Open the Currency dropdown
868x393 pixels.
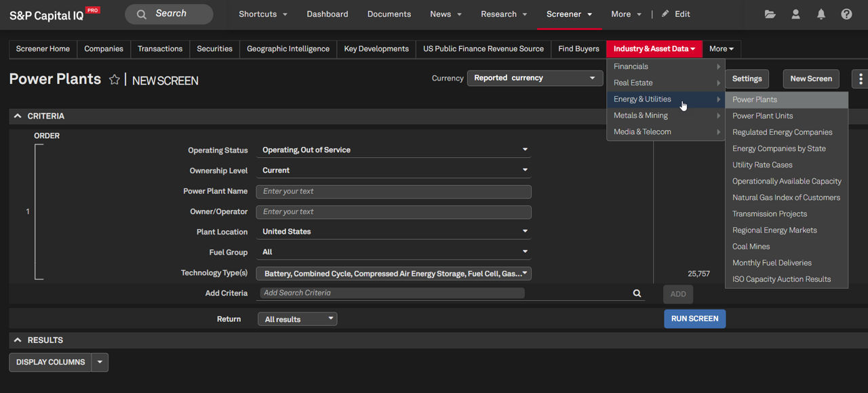click(x=535, y=78)
